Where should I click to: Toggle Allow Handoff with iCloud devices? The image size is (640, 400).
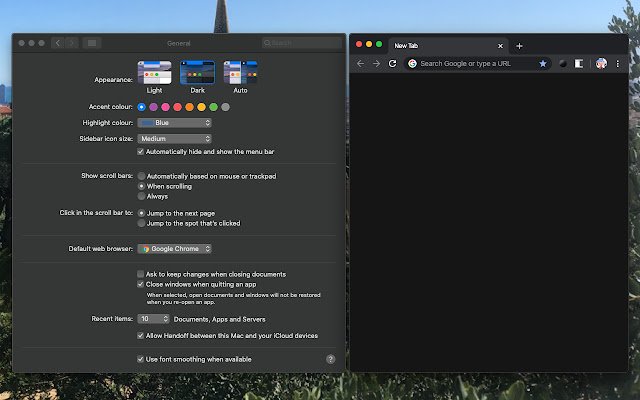click(x=140, y=336)
